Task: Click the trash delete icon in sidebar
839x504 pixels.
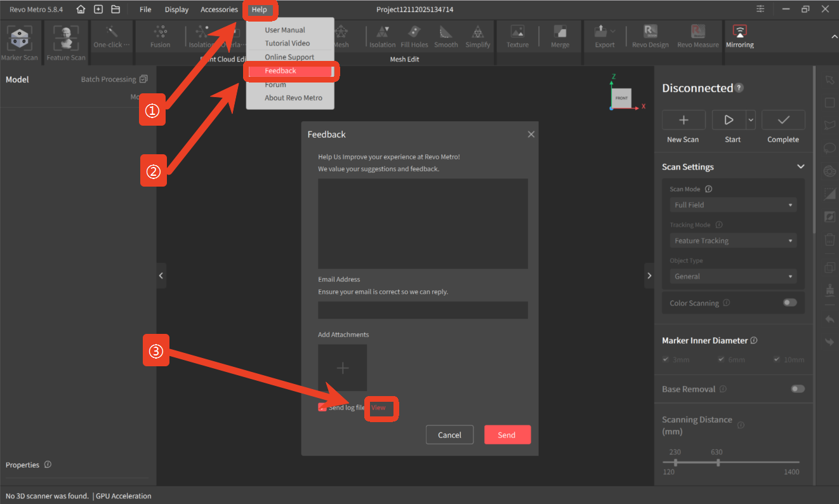Action: click(829, 240)
